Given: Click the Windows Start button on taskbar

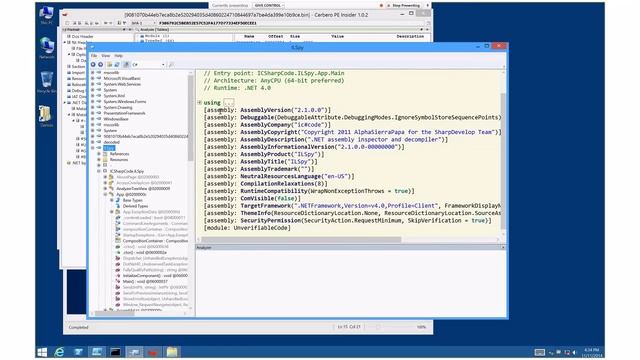Looking at the screenshot, I should click(42, 352).
